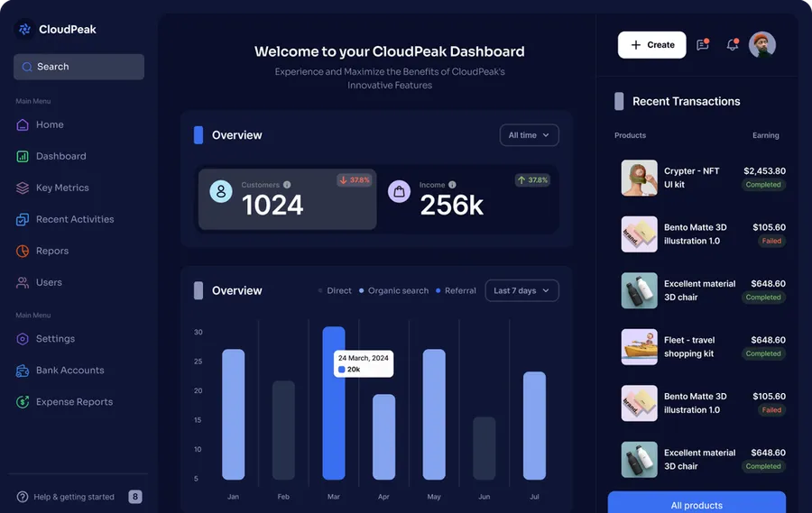Open Bank Accounts menu item
This screenshot has height=513, width=812.
(x=69, y=371)
